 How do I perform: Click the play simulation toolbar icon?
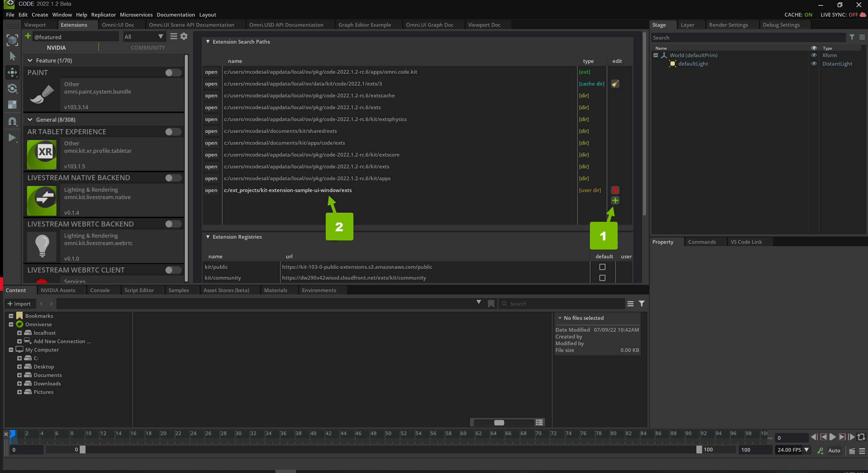coord(13,138)
